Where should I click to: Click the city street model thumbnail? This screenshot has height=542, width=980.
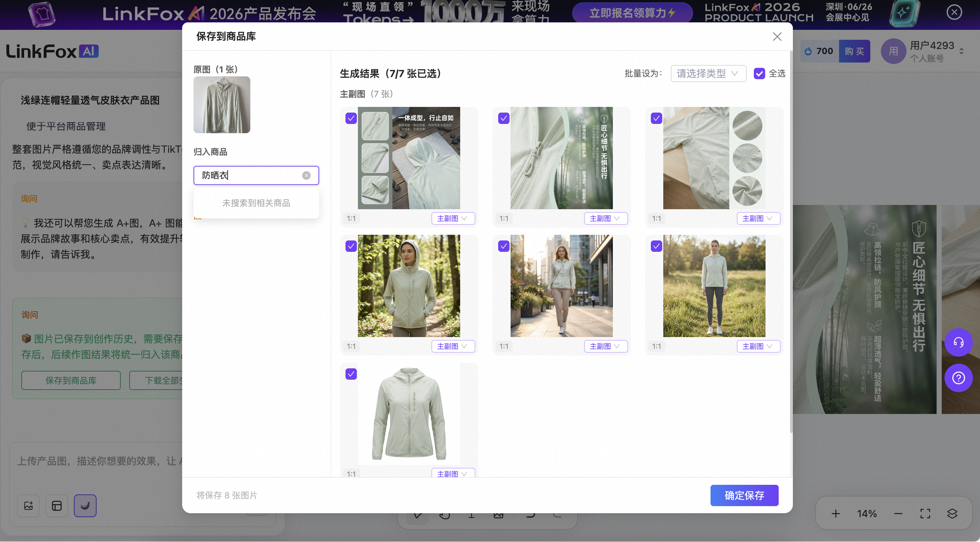(x=561, y=286)
